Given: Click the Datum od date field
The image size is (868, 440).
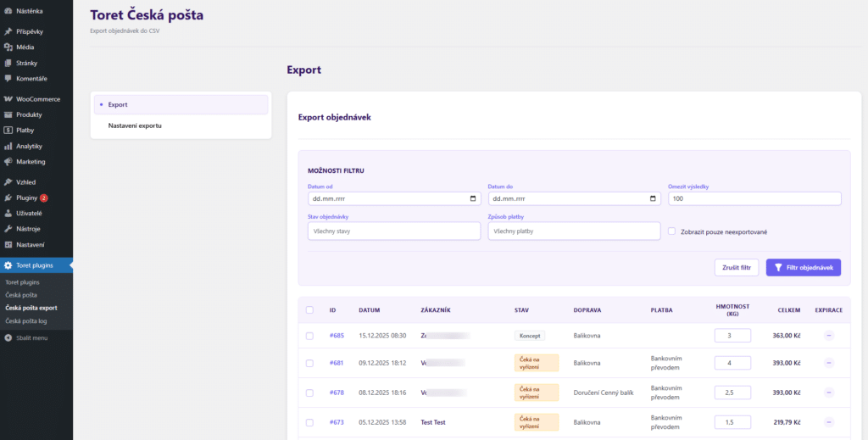Looking at the screenshot, I should tap(394, 198).
